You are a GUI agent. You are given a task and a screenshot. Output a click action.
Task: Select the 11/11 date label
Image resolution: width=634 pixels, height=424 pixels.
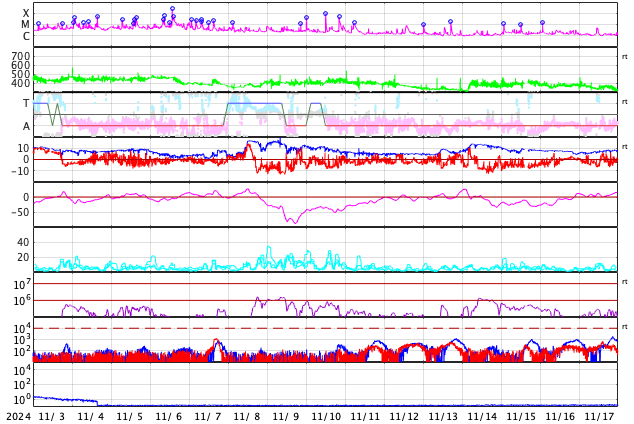tap(363, 416)
